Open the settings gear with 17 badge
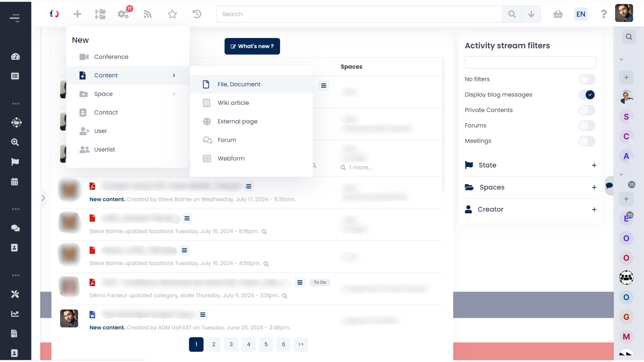 [123, 14]
